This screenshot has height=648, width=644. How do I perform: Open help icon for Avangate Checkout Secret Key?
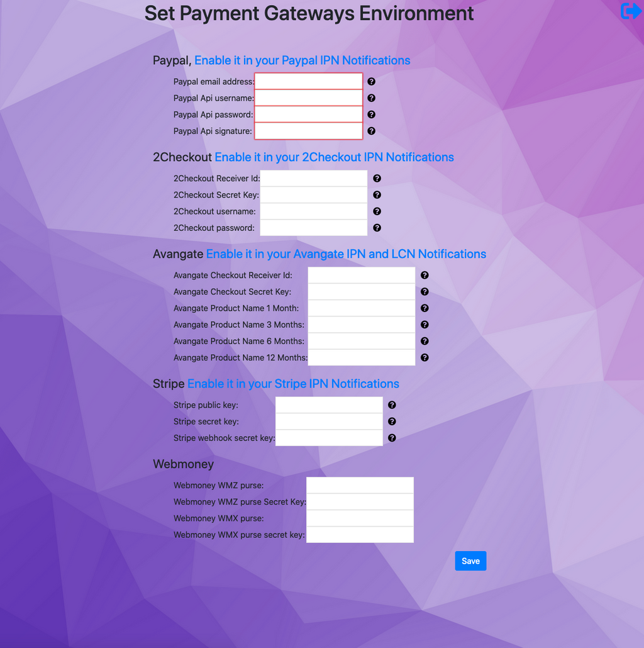[x=425, y=292]
